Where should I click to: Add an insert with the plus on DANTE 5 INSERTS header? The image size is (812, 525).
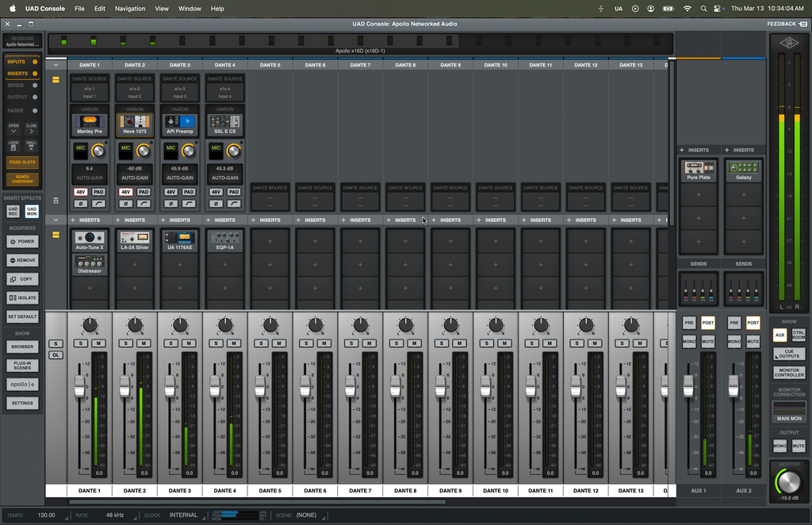tap(253, 220)
